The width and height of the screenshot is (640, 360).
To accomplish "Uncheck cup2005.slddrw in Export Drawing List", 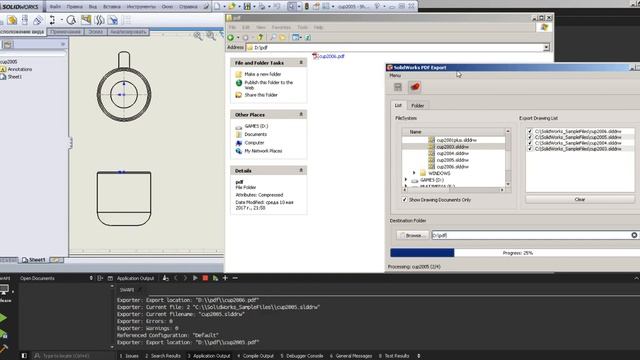I will [x=530, y=137].
